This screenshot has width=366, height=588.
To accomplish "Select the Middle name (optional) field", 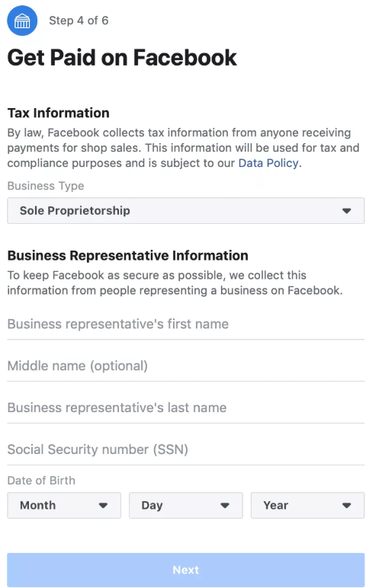I will (x=186, y=366).
